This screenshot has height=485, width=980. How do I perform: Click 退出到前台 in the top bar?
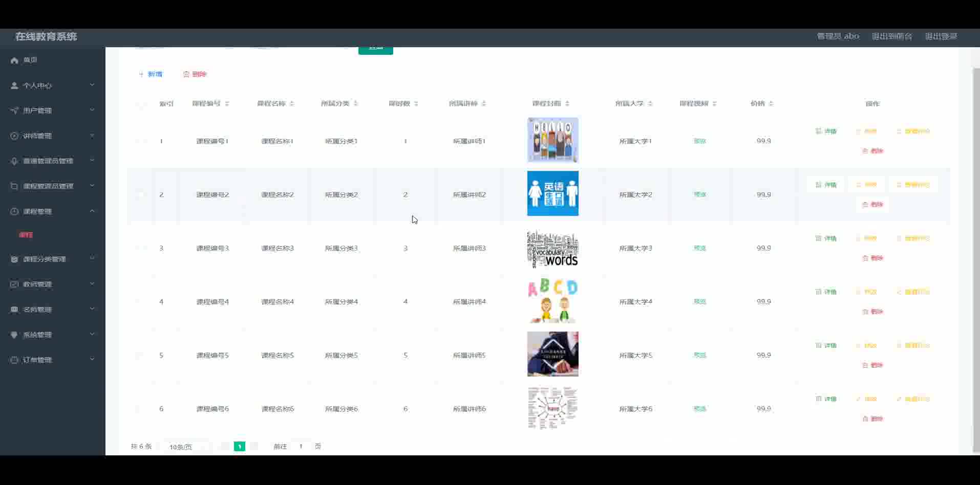[892, 36]
